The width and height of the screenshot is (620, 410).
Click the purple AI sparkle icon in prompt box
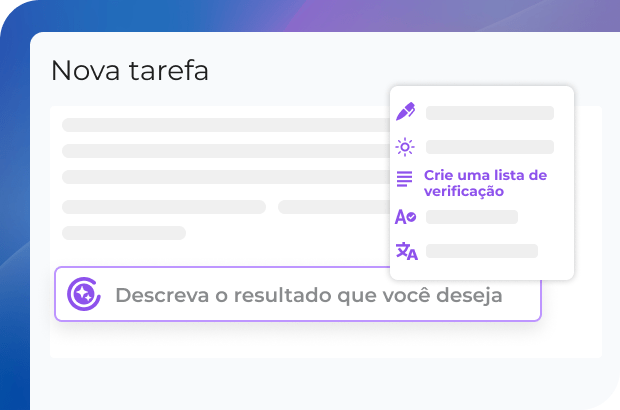tap(83, 294)
